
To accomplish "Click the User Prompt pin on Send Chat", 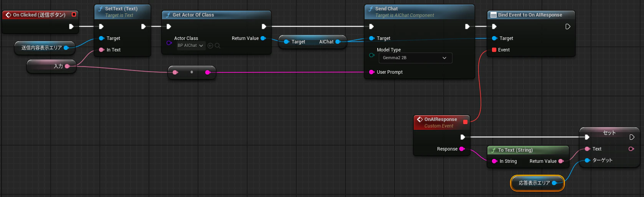I will coord(372,72).
